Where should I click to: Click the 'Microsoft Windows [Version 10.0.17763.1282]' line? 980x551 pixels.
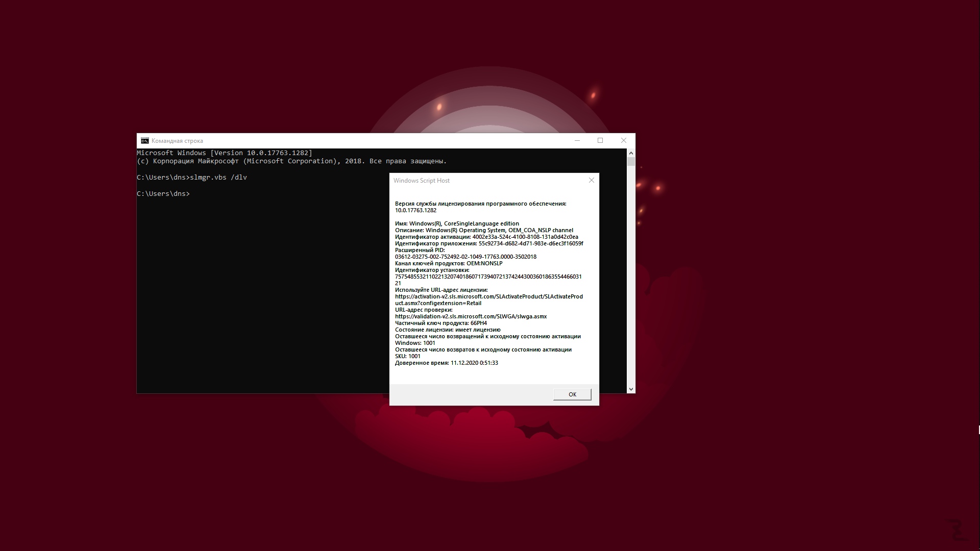225,153
